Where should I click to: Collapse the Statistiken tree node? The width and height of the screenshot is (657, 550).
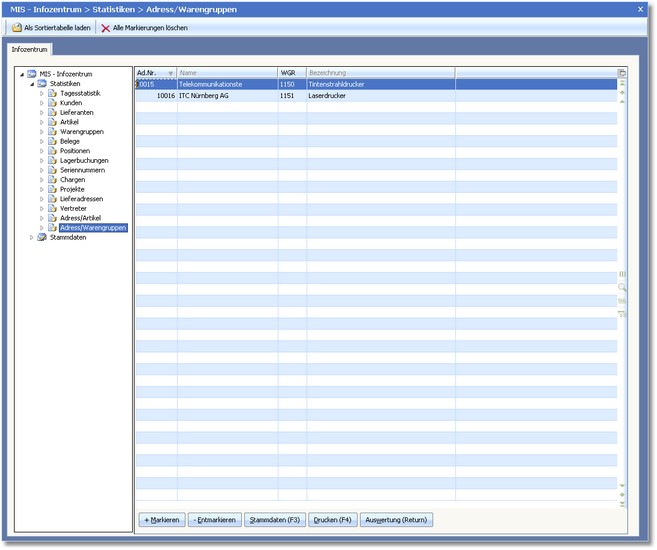(x=31, y=84)
